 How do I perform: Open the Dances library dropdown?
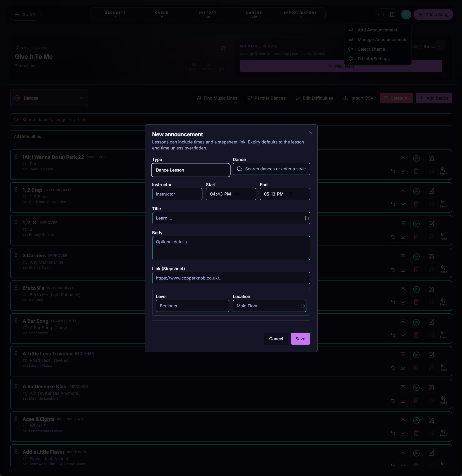(x=49, y=98)
